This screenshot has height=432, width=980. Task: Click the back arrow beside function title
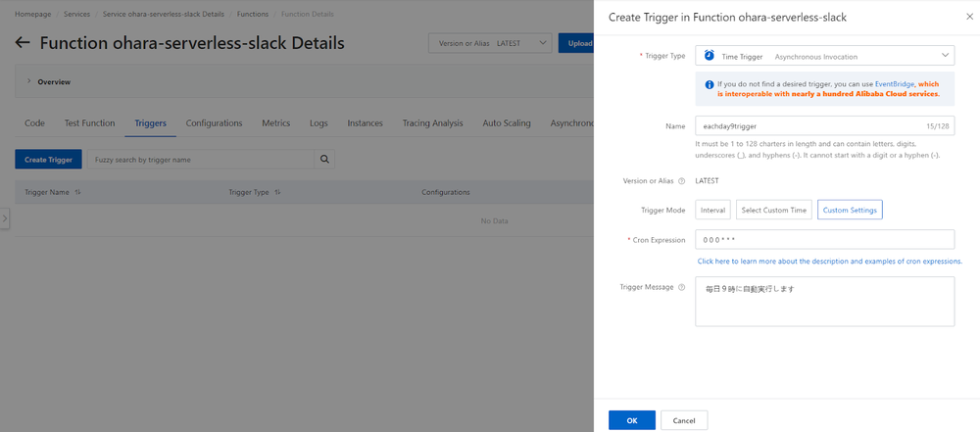(x=23, y=43)
